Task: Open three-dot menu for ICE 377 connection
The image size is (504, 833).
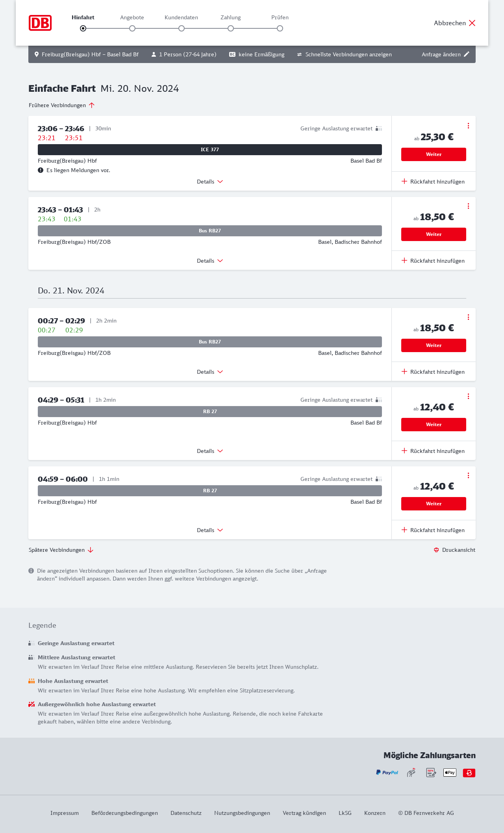Action: (x=468, y=126)
